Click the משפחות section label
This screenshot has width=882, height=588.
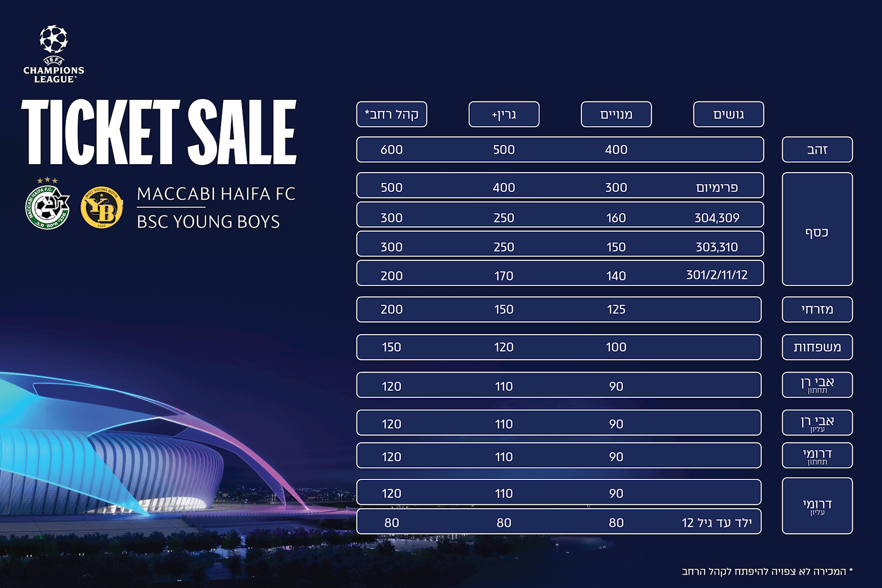pyautogui.click(x=817, y=347)
